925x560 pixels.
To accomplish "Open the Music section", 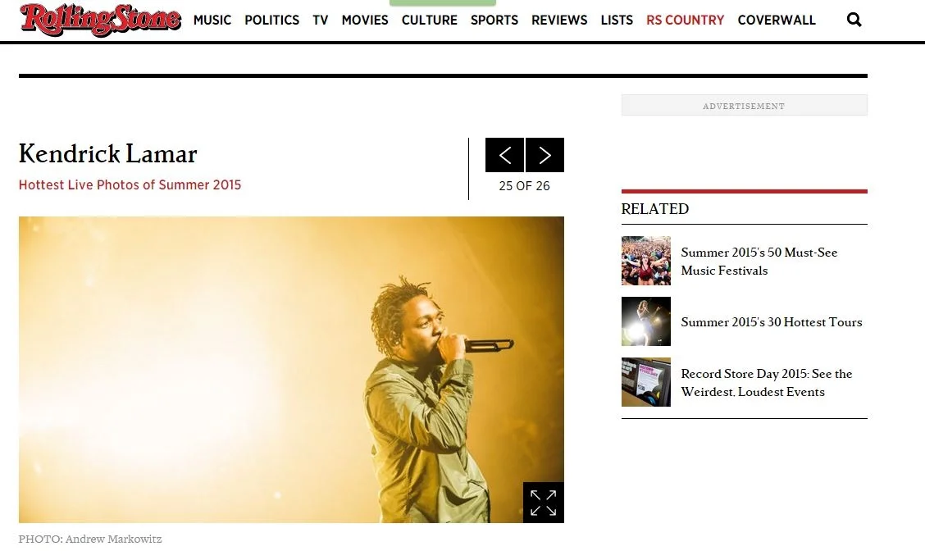I will pyautogui.click(x=212, y=20).
